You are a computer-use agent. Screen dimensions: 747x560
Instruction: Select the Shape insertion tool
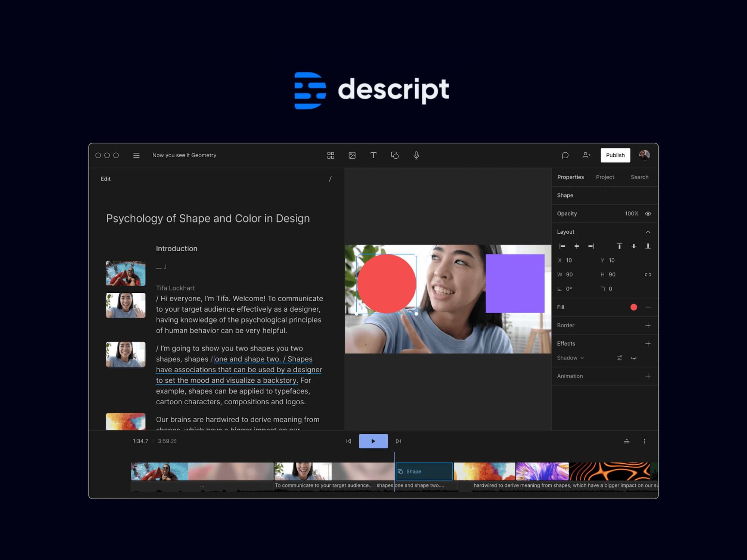(x=395, y=155)
